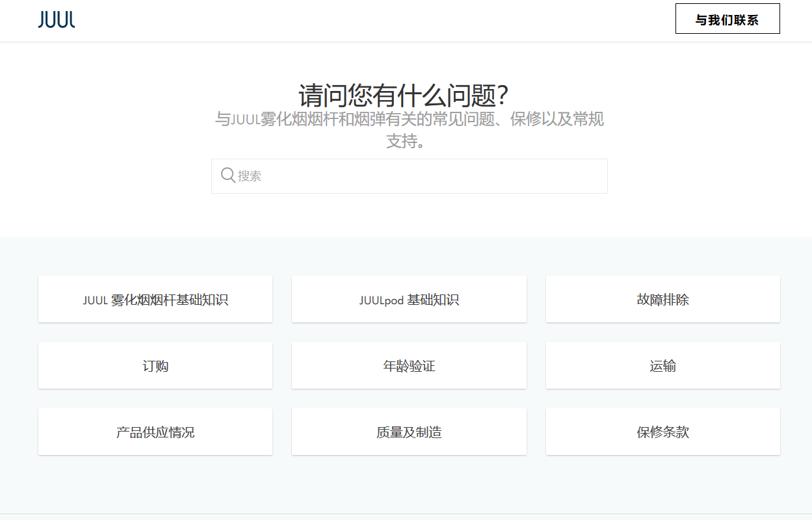Viewport: 812px width, 520px height.
Task: Open the 保修条款 warranty terms category
Action: pyautogui.click(x=663, y=432)
